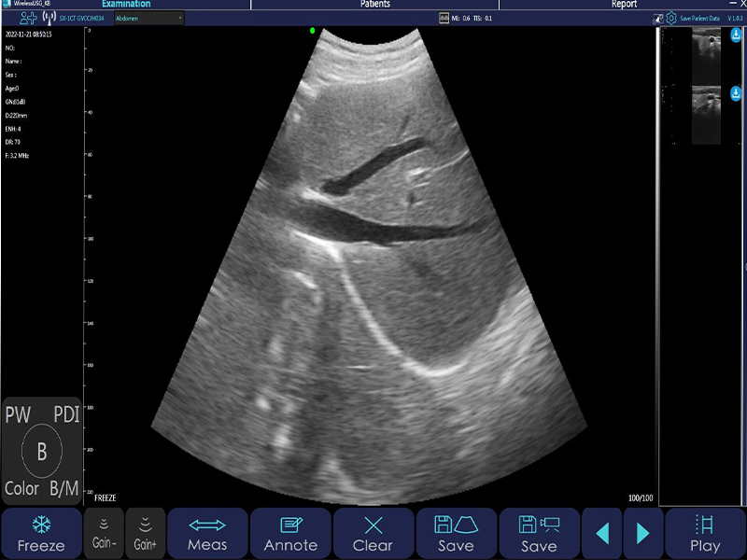This screenshot has height=560, width=747.
Task: Save the image with the first Save button
Action: point(456,533)
